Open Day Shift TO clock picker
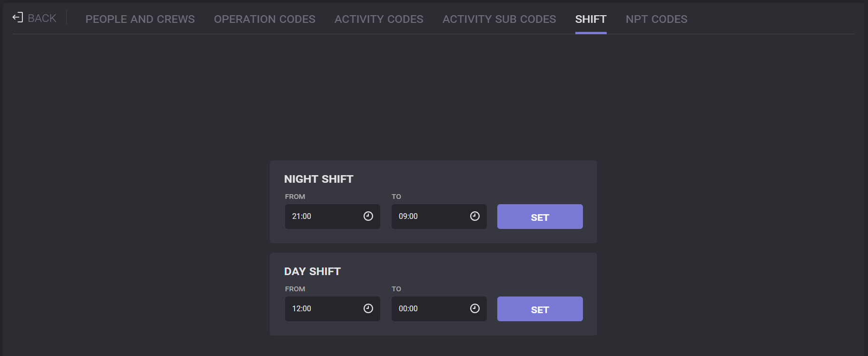The image size is (868, 356). click(475, 308)
